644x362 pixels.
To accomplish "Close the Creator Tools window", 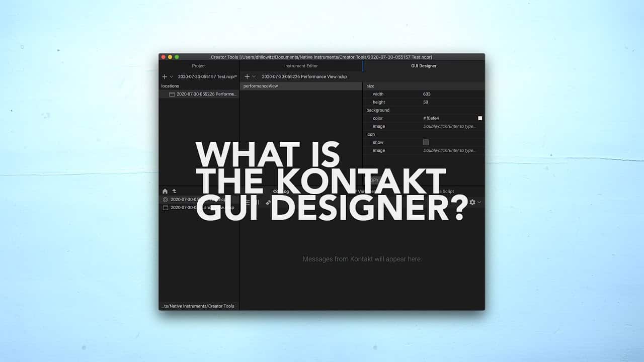I will click(164, 57).
